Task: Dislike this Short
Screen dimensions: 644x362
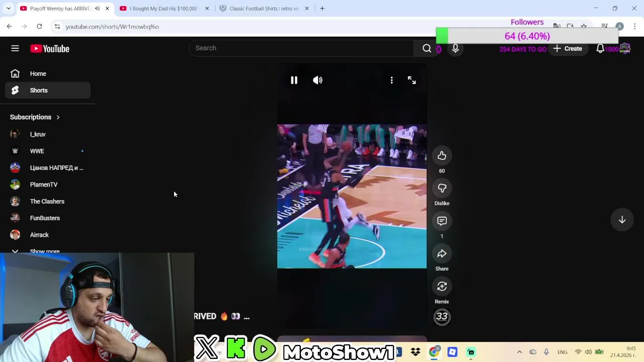Action: [442, 188]
